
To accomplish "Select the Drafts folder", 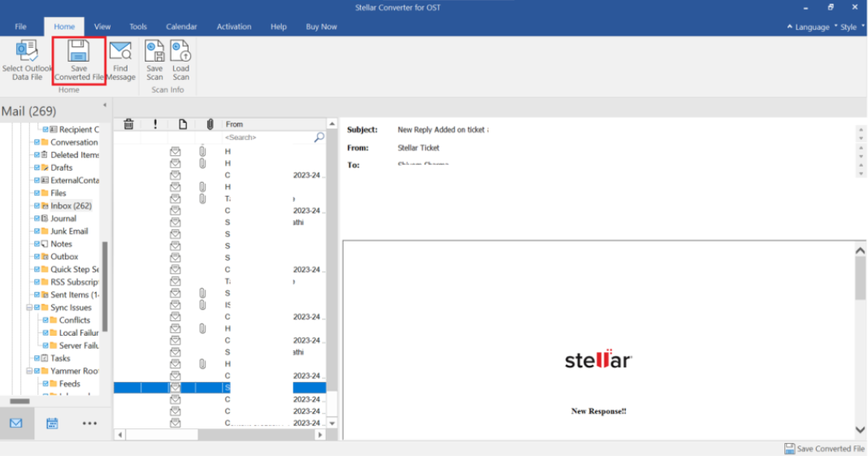I will point(61,167).
